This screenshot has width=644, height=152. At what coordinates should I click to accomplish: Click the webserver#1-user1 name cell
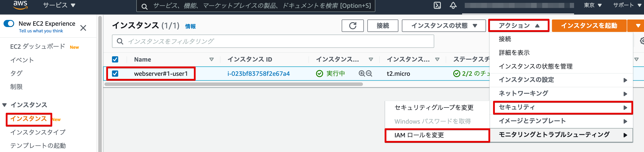click(x=161, y=74)
